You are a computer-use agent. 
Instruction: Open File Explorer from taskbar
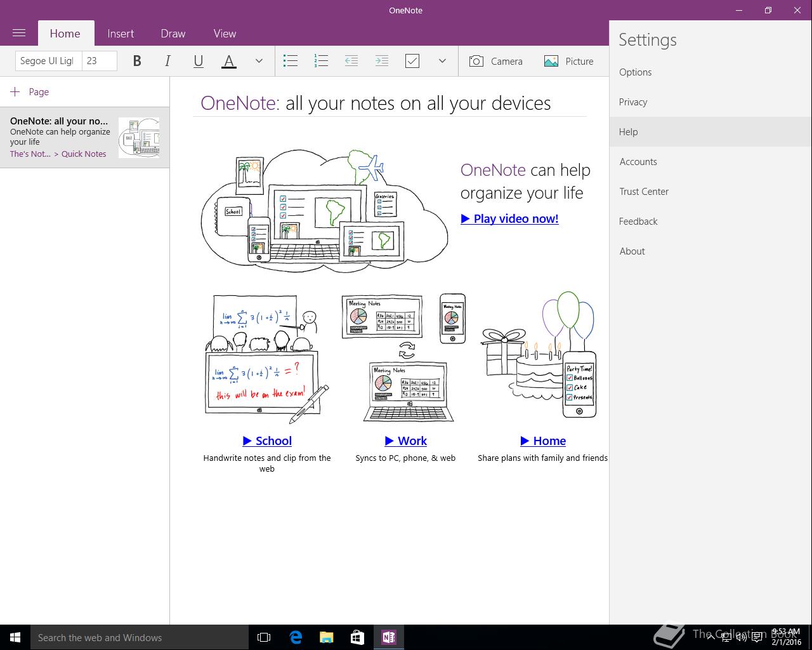pos(327,637)
